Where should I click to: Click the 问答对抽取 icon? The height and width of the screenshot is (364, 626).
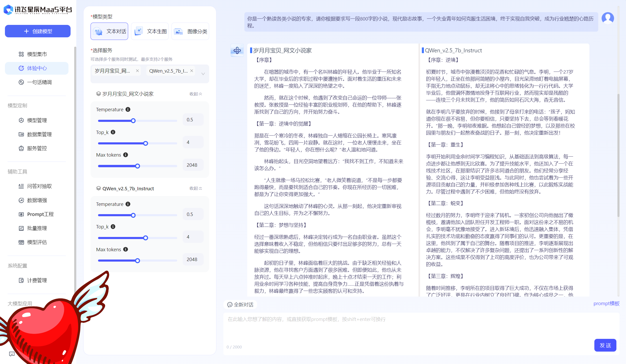coord(21,186)
